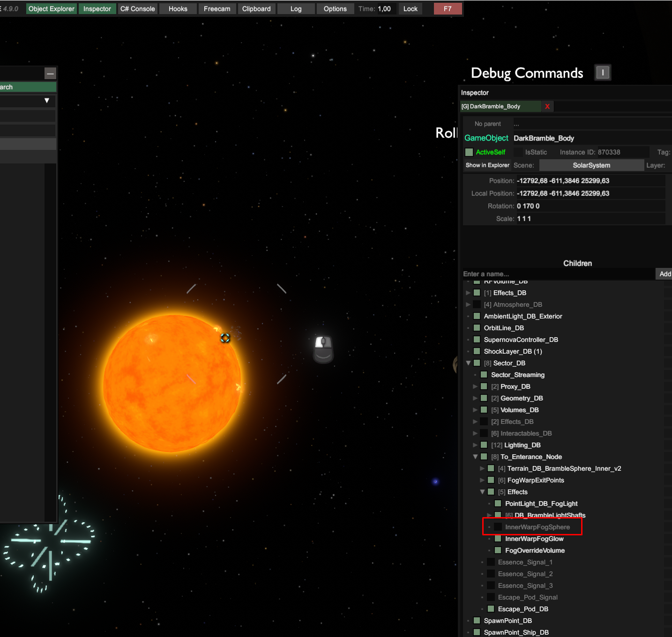Open the C# Console panel
672x637 pixels.
(137, 8)
